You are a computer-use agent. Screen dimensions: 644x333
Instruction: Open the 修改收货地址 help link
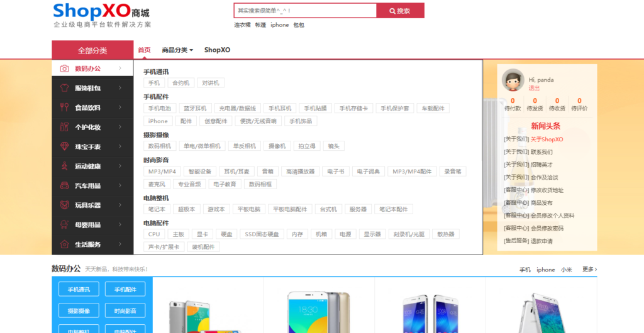pyautogui.click(x=547, y=190)
